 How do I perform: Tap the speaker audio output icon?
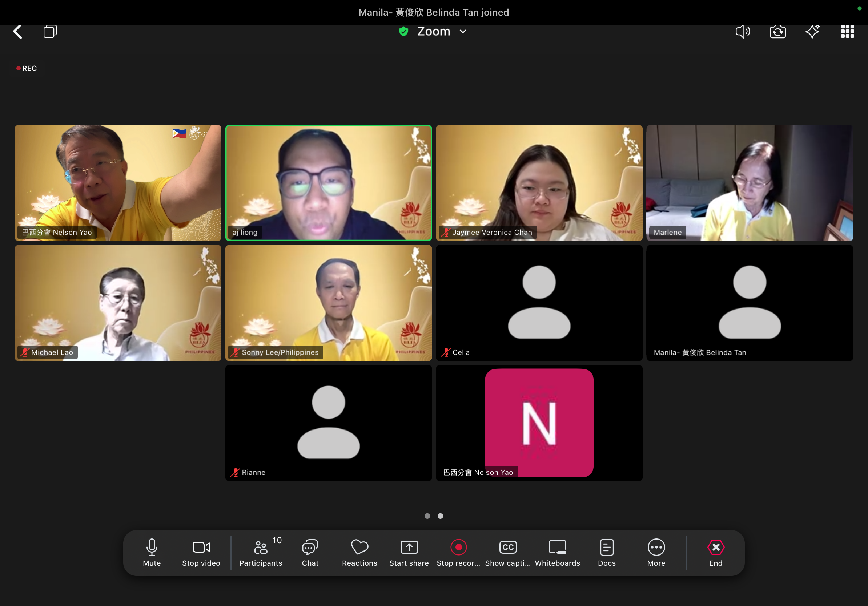[743, 32]
